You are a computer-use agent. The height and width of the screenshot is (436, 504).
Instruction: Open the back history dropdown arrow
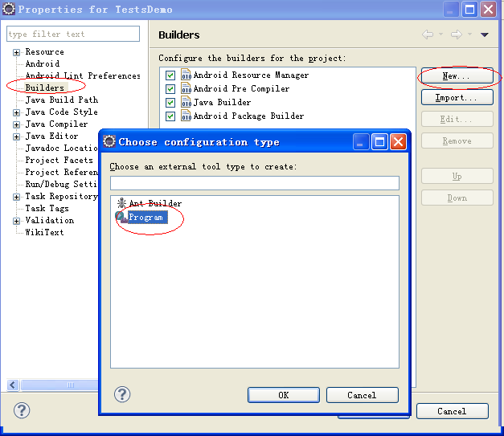pos(440,34)
